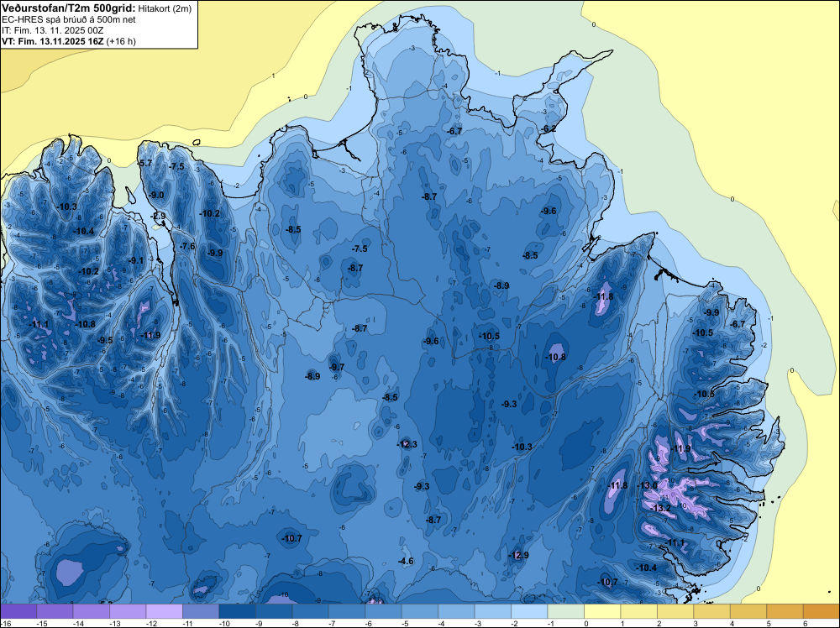840x628 pixels.
Task: Click the 3 label in the legend scale
Action: pyautogui.click(x=697, y=624)
